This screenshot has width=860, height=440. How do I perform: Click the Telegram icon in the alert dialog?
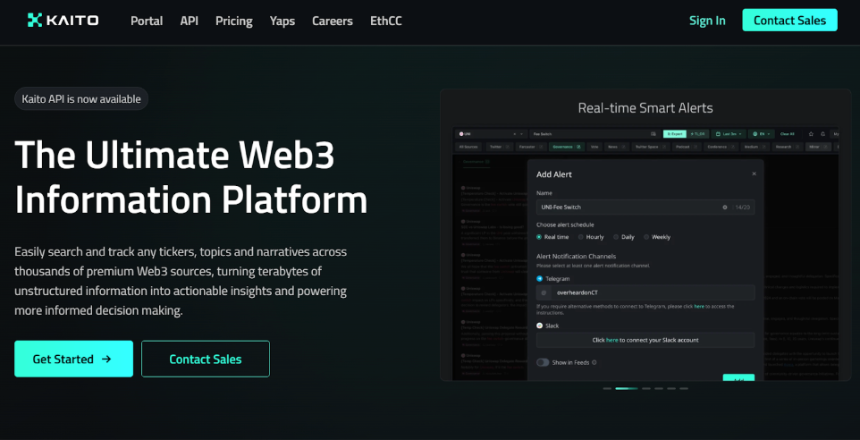(539, 279)
